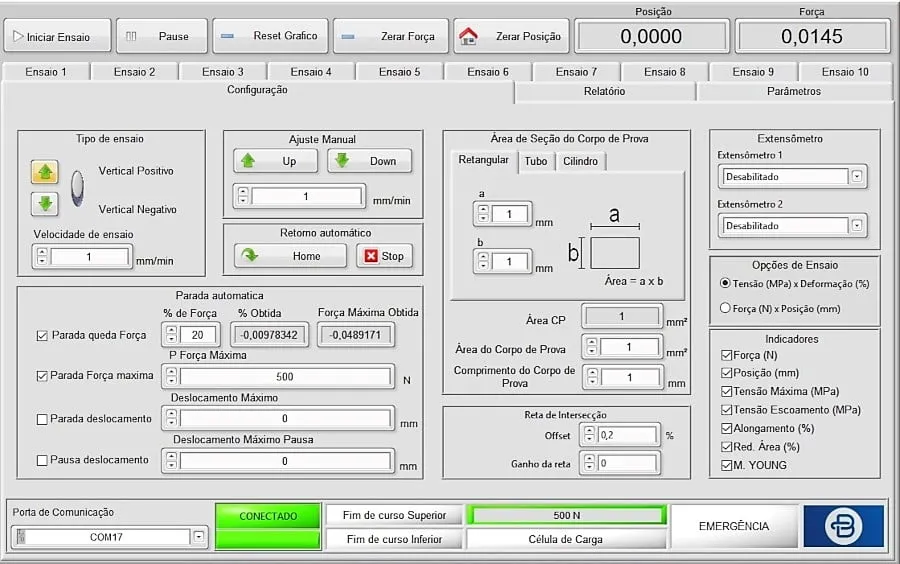Click the % de Força stepper arrows
Screen dimensions: 900x564
tap(171, 334)
